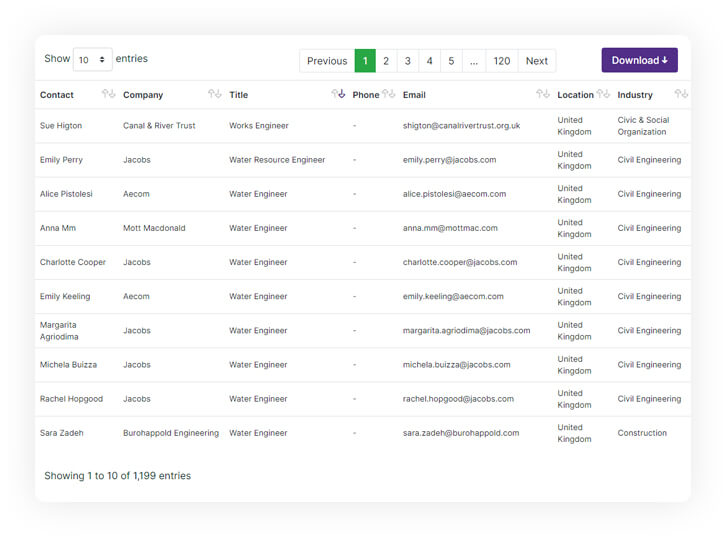This screenshot has width=725, height=537.
Task: Select contact Charlotte Cooper
Action: pos(73,262)
